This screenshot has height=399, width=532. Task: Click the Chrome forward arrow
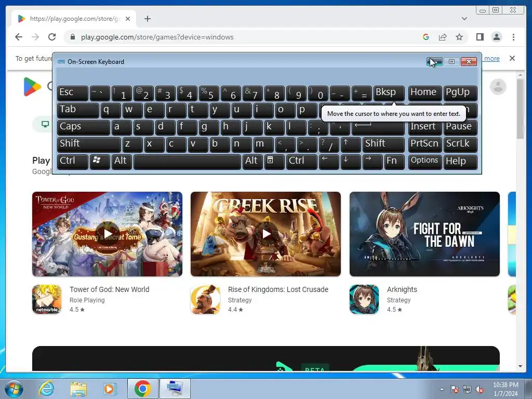click(x=35, y=37)
